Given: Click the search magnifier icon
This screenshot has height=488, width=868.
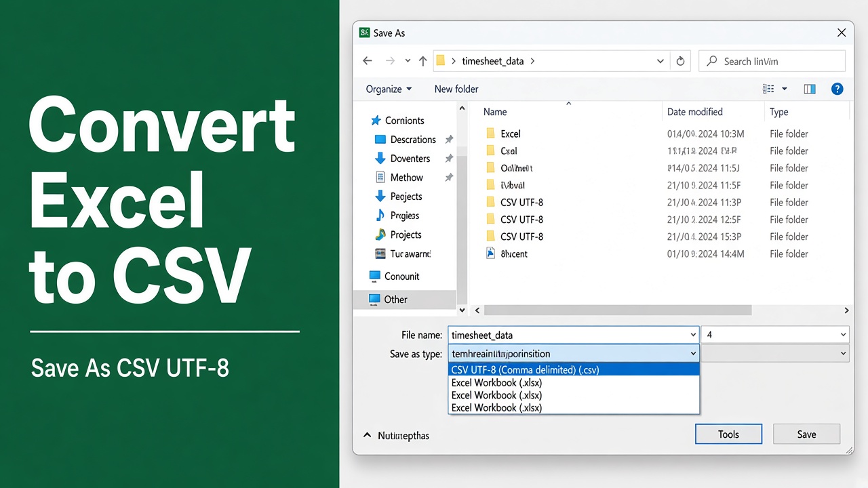Looking at the screenshot, I should [712, 61].
